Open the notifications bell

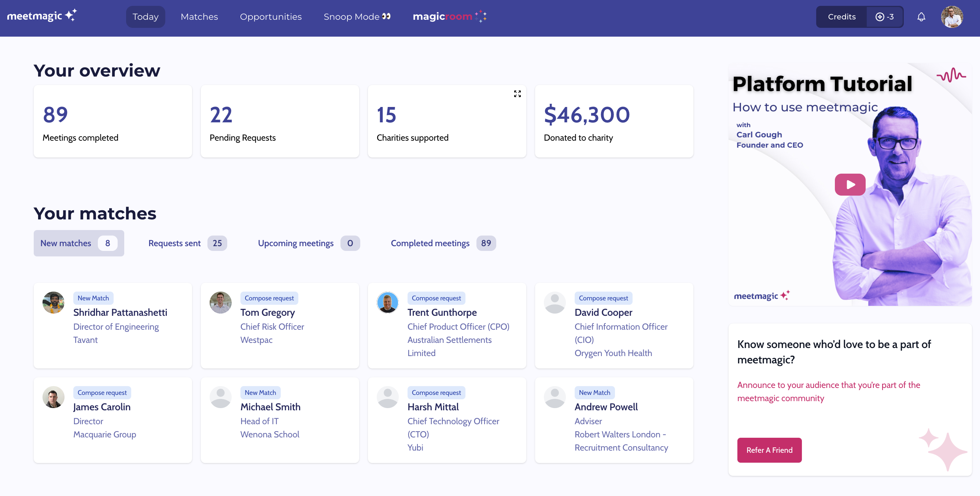[921, 17]
